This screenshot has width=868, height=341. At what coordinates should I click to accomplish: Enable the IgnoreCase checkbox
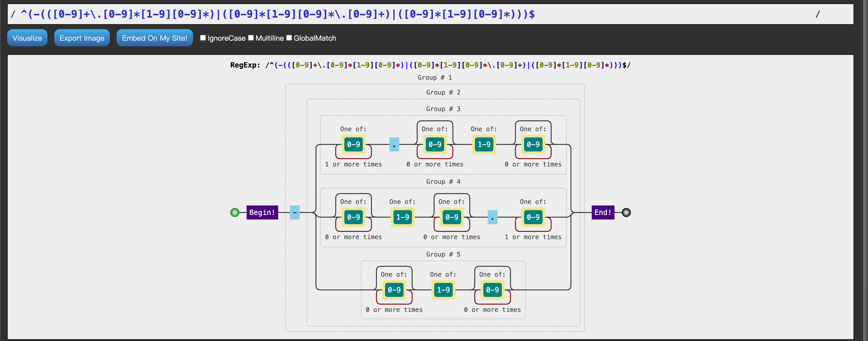[x=203, y=38]
